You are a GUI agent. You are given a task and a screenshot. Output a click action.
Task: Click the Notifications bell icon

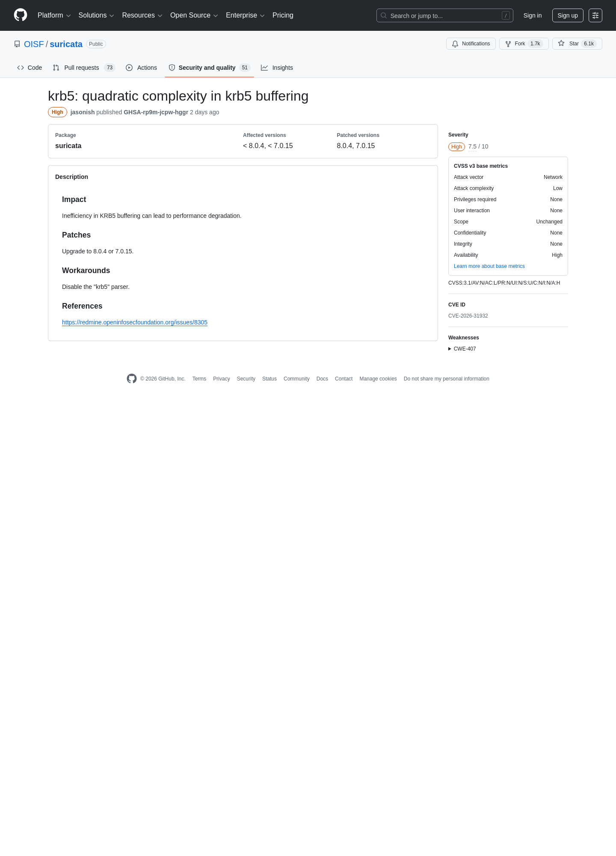point(455,44)
